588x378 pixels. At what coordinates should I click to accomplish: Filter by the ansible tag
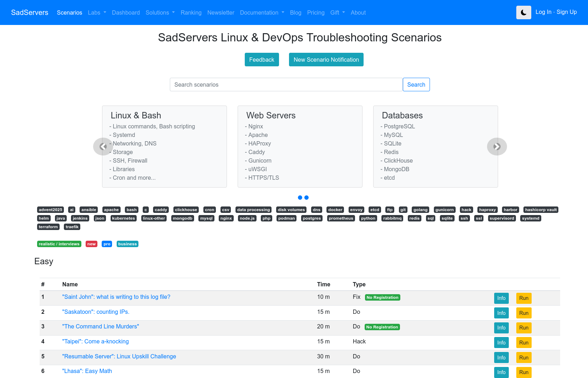(89, 210)
